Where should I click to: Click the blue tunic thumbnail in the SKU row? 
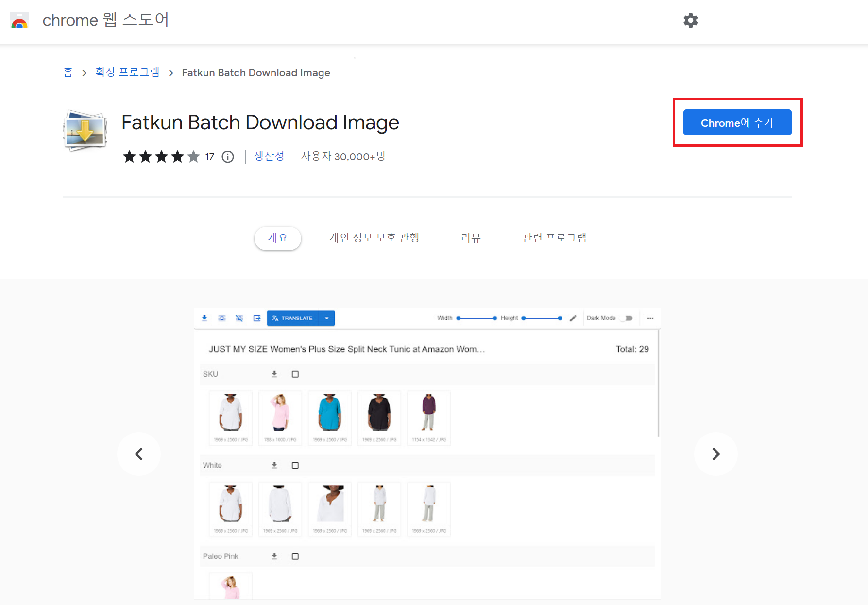[330, 418]
